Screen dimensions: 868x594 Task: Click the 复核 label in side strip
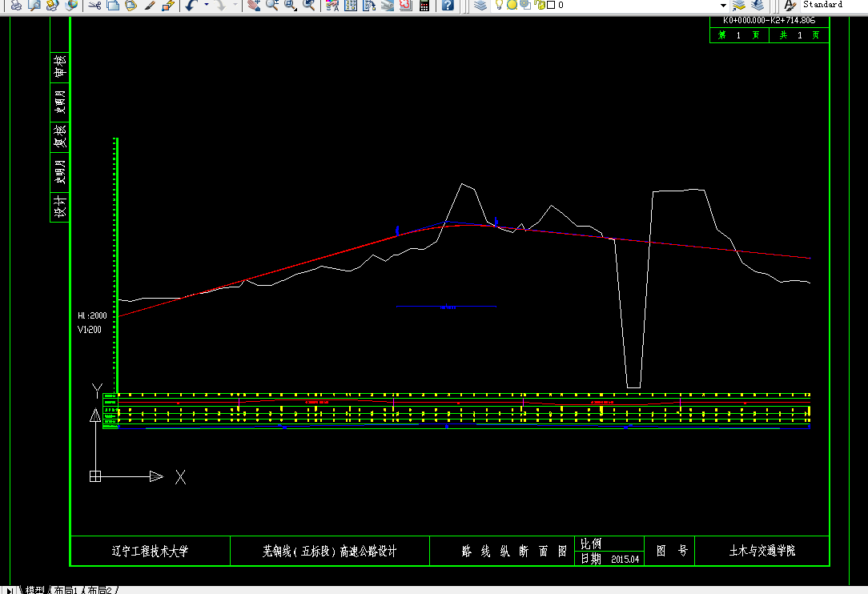pyautogui.click(x=60, y=135)
